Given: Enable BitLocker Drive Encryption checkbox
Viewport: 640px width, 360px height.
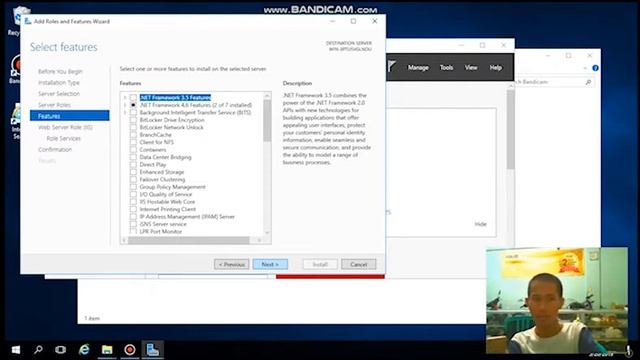Looking at the screenshot, I should click(133, 120).
